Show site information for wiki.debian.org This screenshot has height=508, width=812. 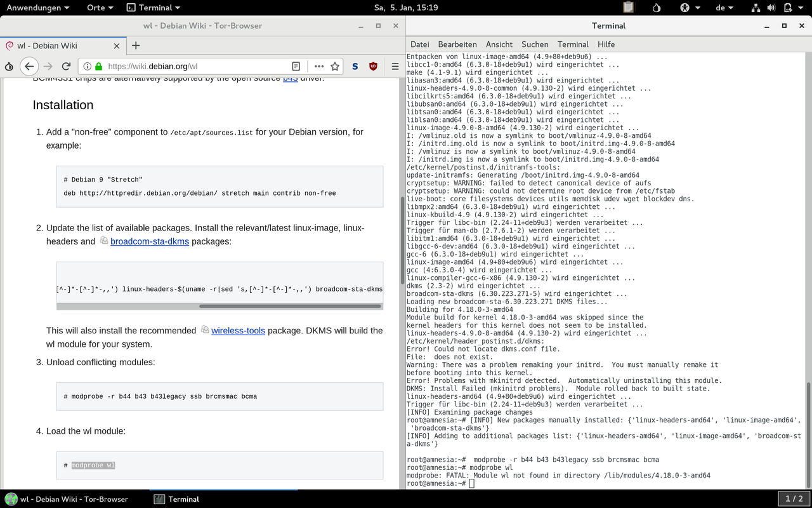coord(87,66)
